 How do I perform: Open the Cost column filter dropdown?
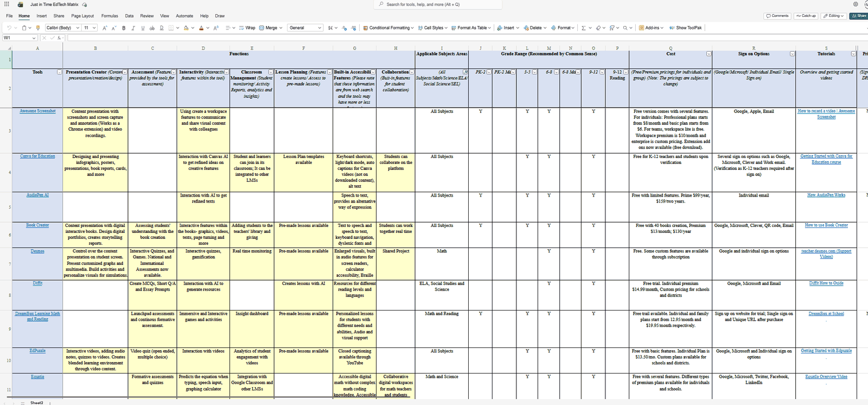(x=709, y=54)
